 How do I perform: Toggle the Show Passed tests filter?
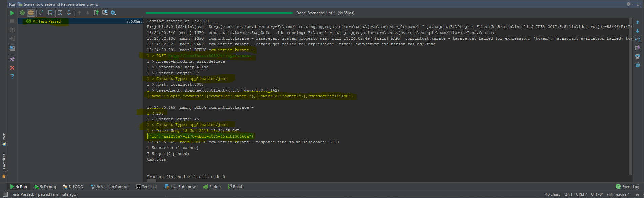22,13
